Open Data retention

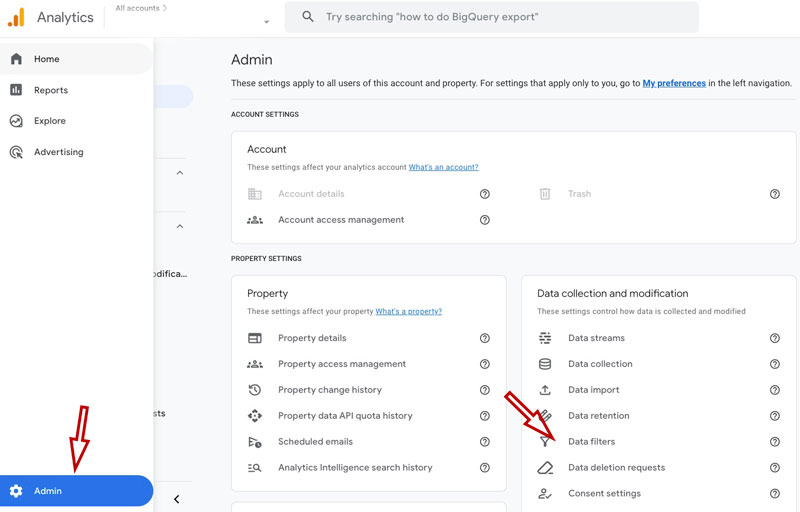pos(598,416)
